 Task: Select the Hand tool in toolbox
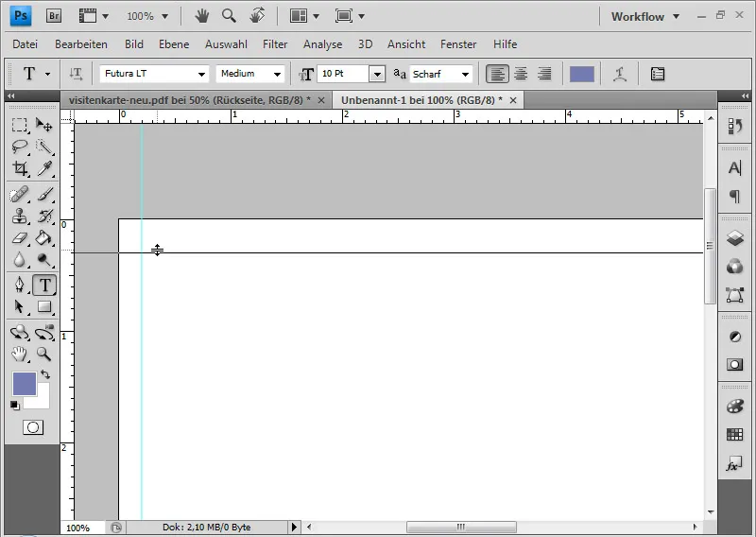pos(19,355)
